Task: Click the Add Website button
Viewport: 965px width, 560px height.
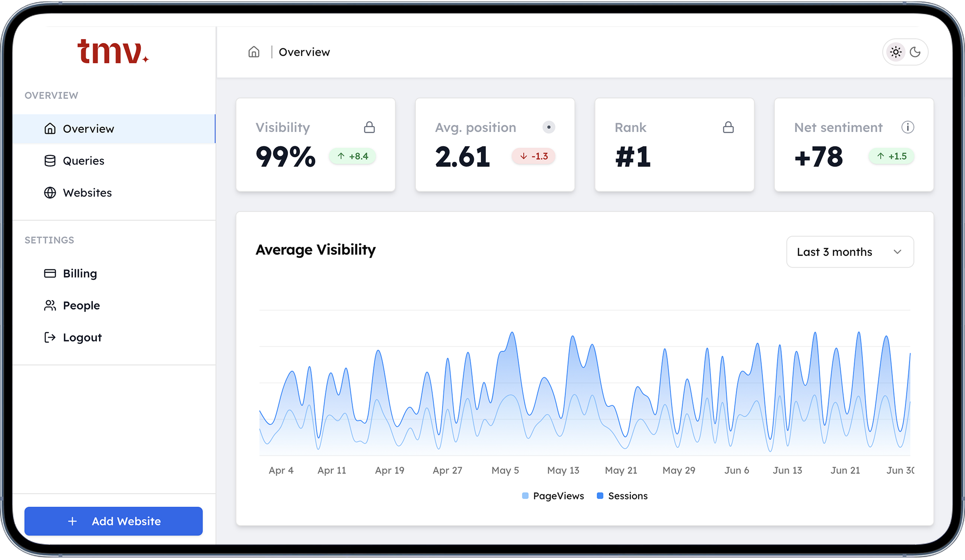Action: point(113,521)
